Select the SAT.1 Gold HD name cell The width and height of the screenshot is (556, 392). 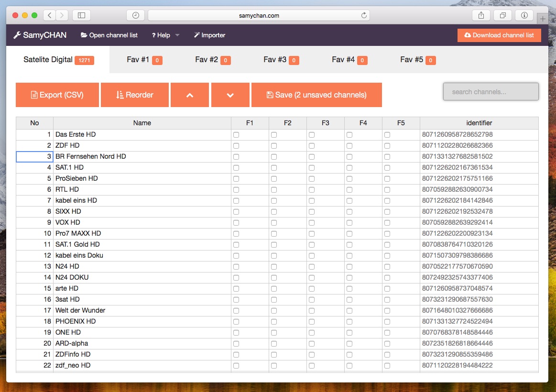coord(142,244)
